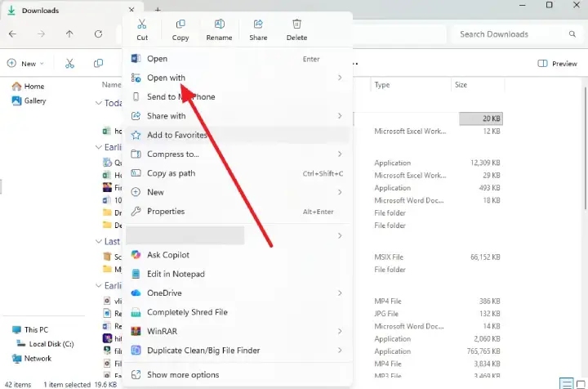Click the toolbar Copy icon
This screenshot has height=389, width=588.
tap(98, 64)
